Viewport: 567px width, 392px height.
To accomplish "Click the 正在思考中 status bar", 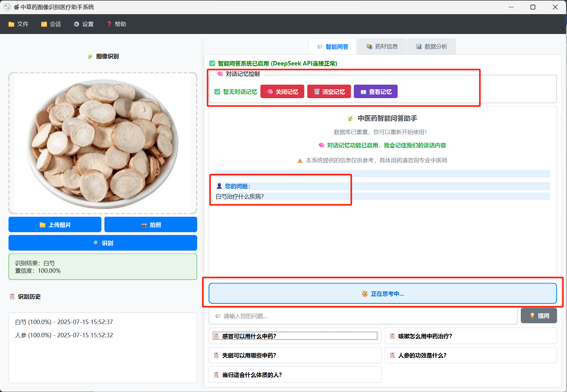I will 383,294.
